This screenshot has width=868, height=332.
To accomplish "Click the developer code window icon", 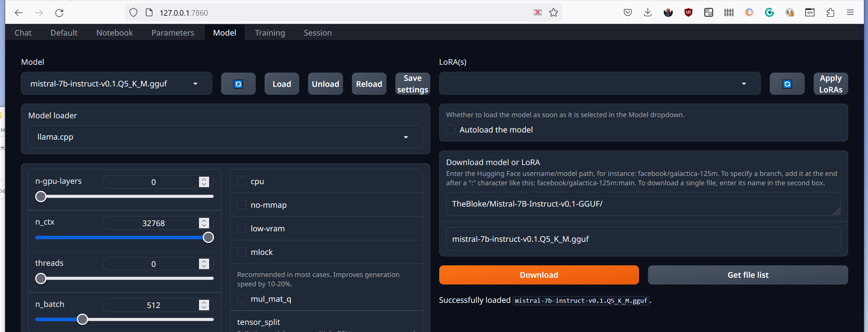I will (x=810, y=13).
